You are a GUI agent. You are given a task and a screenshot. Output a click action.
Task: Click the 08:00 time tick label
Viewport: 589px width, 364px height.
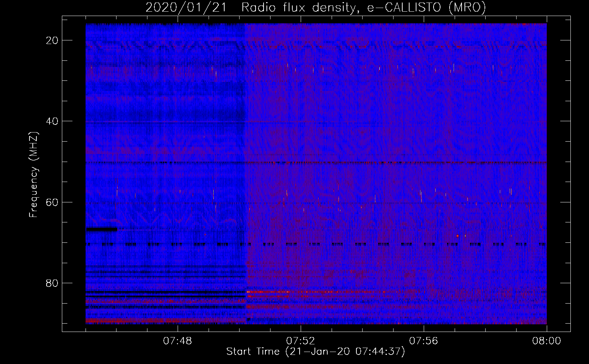(546, 341)
